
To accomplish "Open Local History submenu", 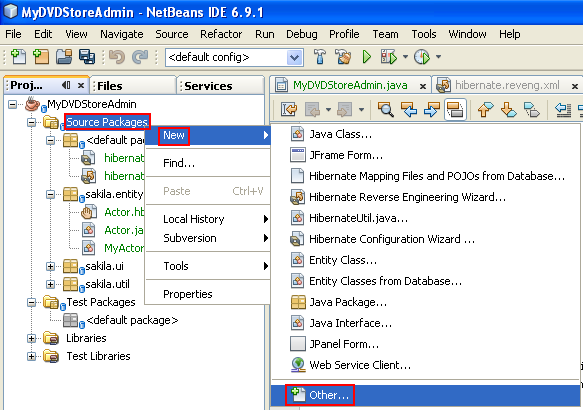I will tap(207, 219).
